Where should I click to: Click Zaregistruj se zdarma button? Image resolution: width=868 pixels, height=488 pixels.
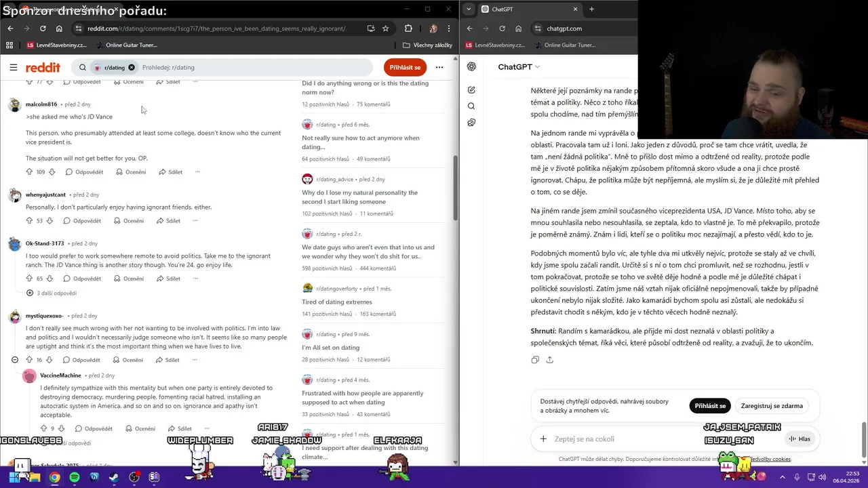[772, 405]
